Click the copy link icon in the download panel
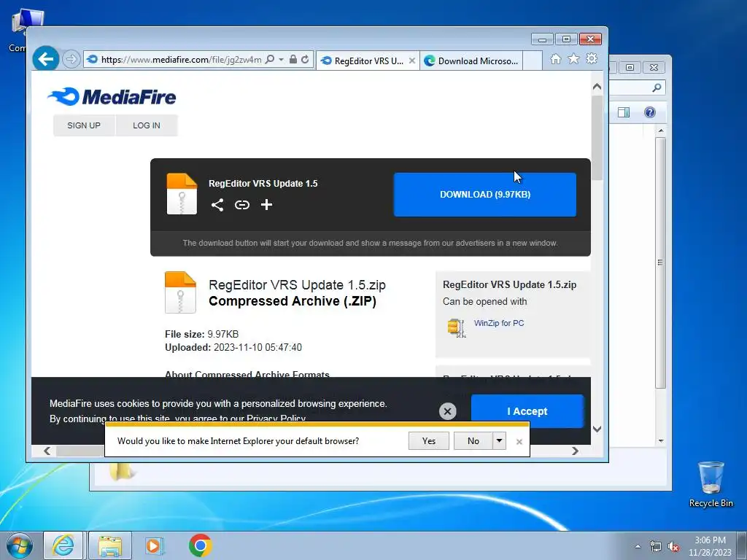Image resolution: width=747 pixels, height=560 pixels. [x=242, y=205]
